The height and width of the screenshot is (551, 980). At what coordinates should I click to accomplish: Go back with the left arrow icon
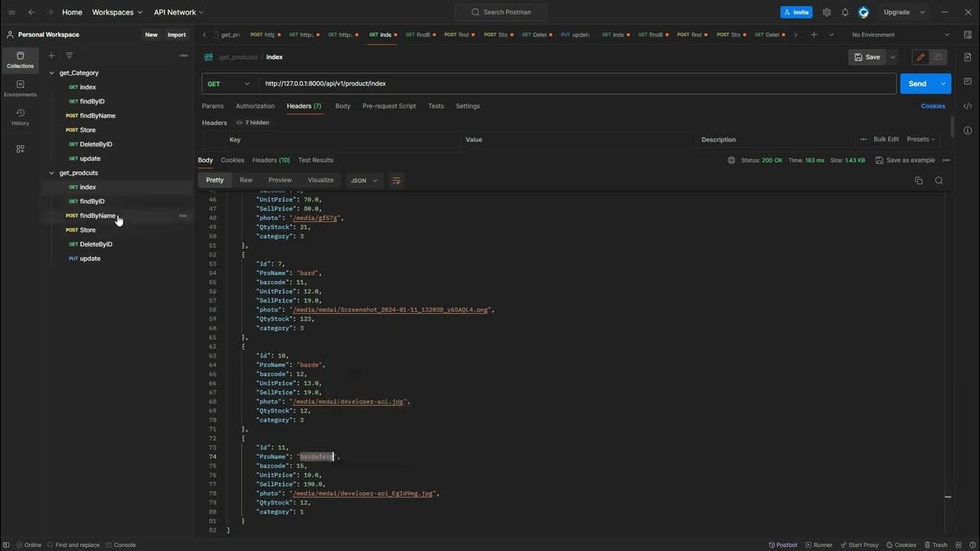(31, 12)
